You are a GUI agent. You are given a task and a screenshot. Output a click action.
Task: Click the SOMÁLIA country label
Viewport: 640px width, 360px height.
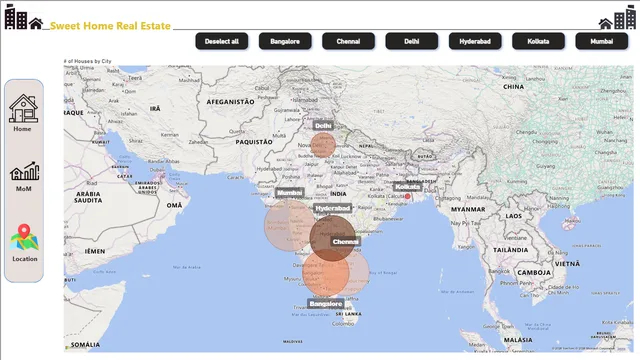(85, 345)
